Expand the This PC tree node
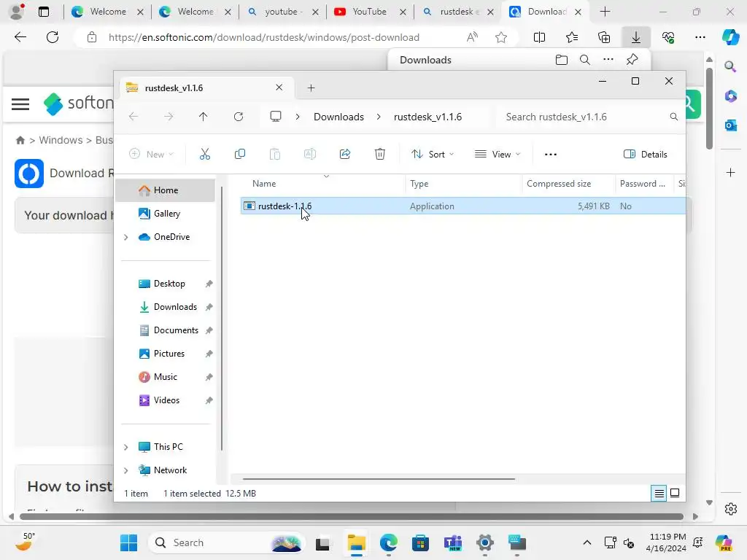The height and width of the screenshot is (560, 747). tap(126, 447)
